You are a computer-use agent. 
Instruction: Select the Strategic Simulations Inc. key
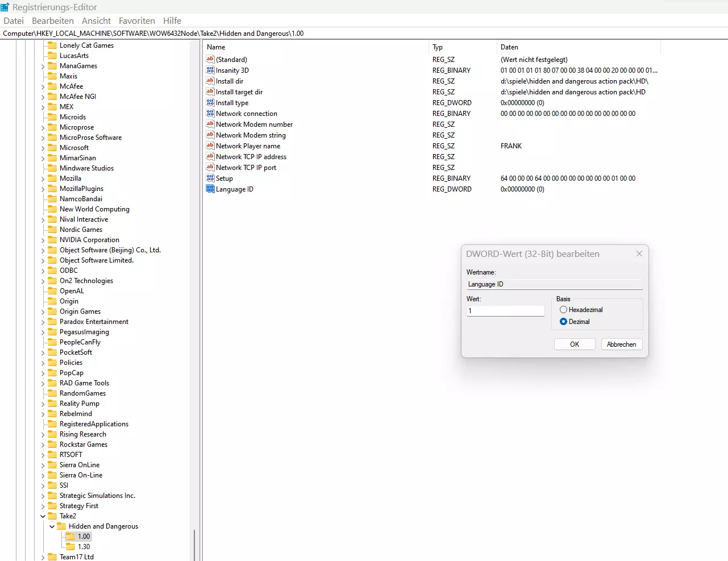97,496
